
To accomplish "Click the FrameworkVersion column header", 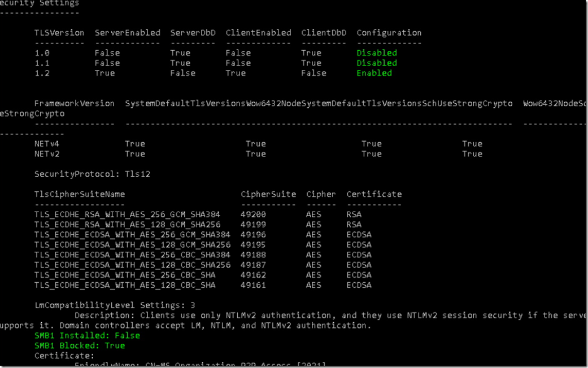I will tap(74, 103).
